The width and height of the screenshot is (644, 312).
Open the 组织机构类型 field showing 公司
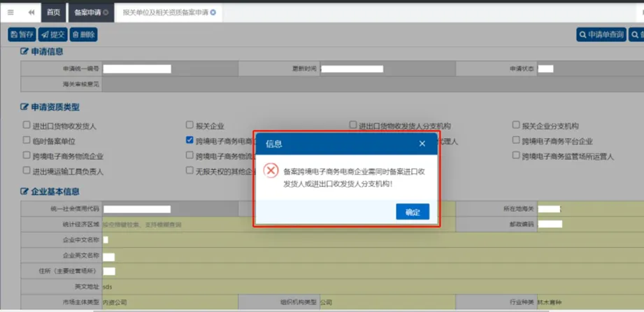[385, 303]
